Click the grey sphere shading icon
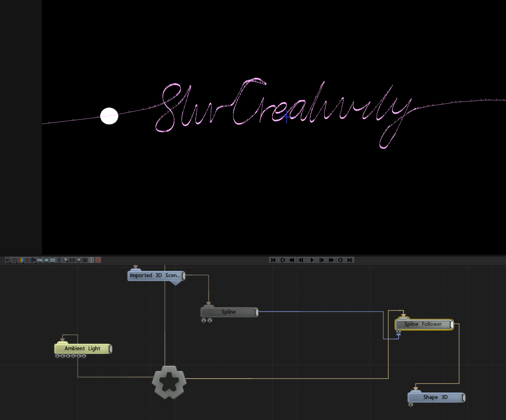506x420 pixels. (x=78, y=260)
